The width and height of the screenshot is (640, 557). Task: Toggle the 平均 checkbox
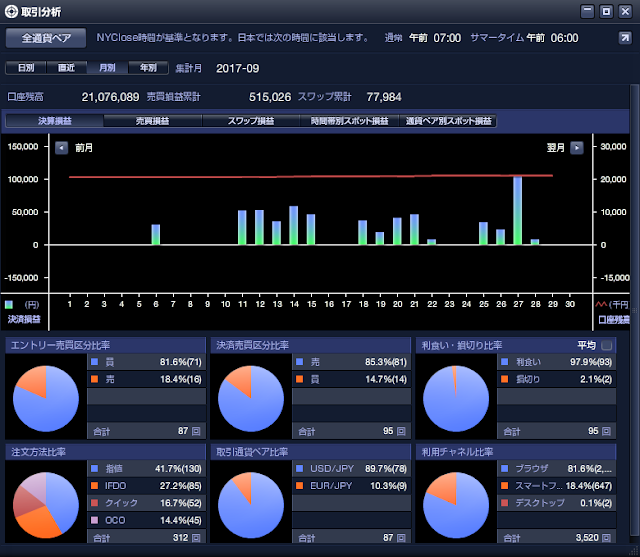[607, 346]
